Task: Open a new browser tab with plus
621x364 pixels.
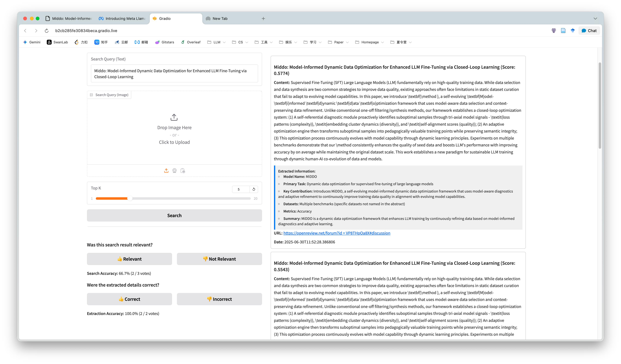Action: 263,18
